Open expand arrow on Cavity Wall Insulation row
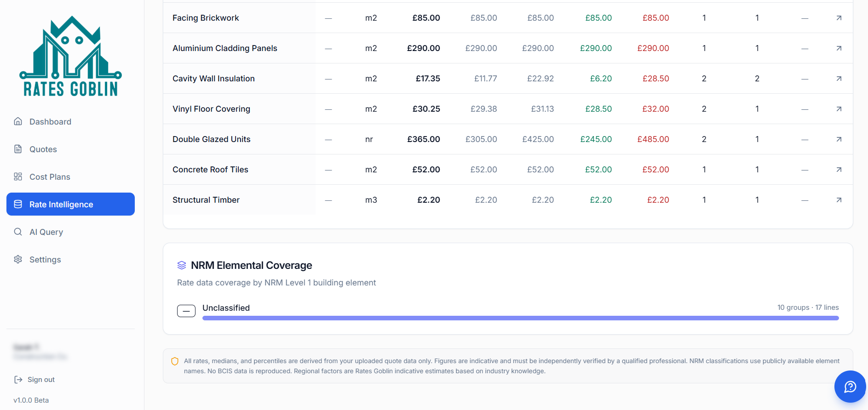The width and height of the screenshot is (868, 410). point(839,78)
